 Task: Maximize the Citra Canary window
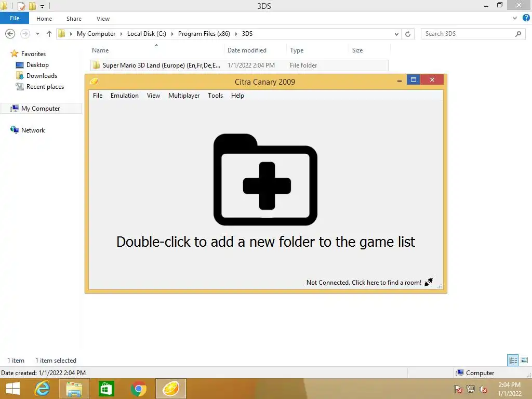[x=413, y=79]
